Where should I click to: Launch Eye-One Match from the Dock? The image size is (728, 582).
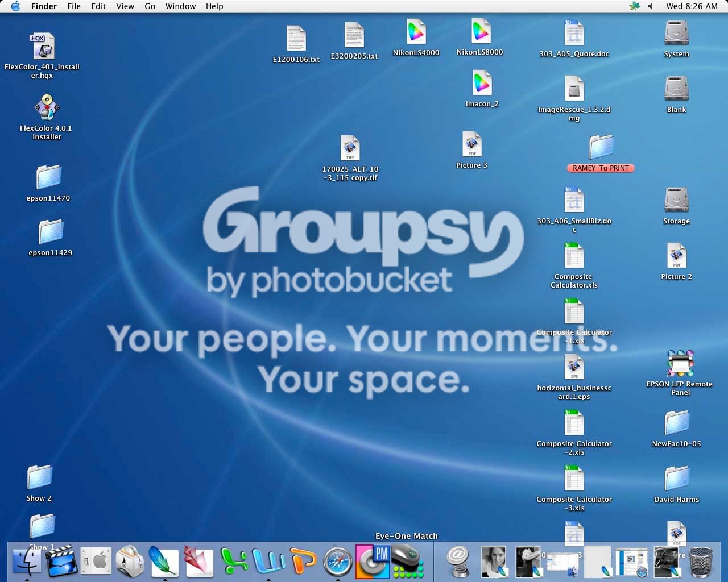click(407, 562)
